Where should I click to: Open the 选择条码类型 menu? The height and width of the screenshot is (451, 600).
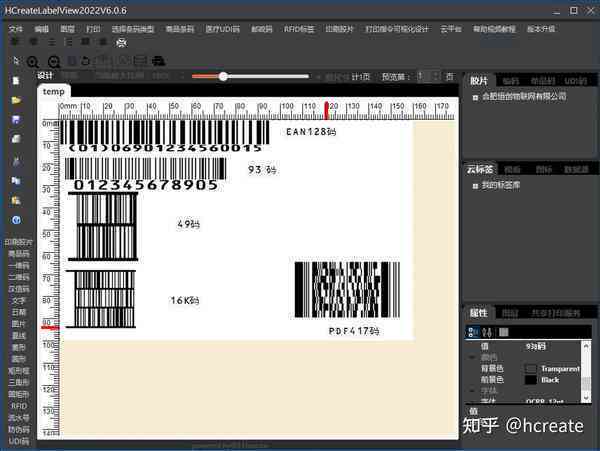click(133, 29)
